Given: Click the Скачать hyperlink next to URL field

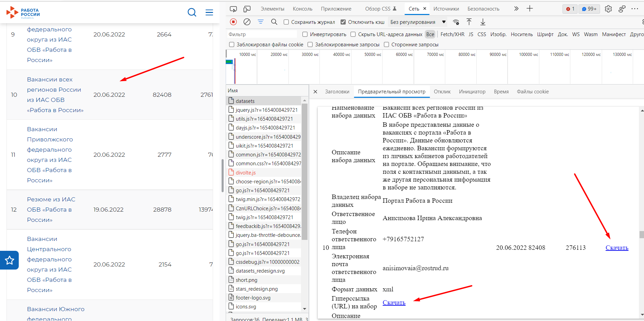Looking at the screenshot, I should 394,303.
